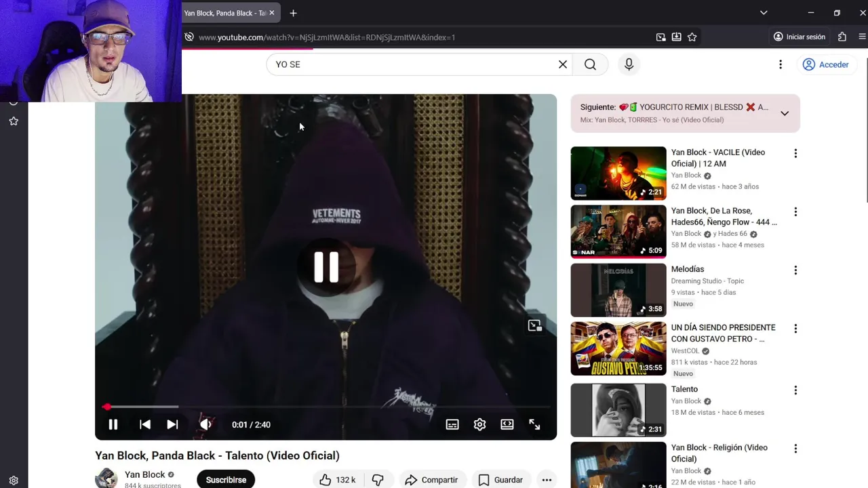Click the video progress bar

pyautogui.click(x=325, y=407)
